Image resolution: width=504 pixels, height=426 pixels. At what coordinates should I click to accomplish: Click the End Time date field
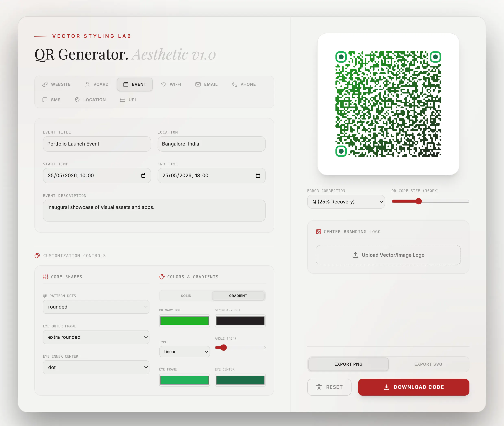[211, 176]
